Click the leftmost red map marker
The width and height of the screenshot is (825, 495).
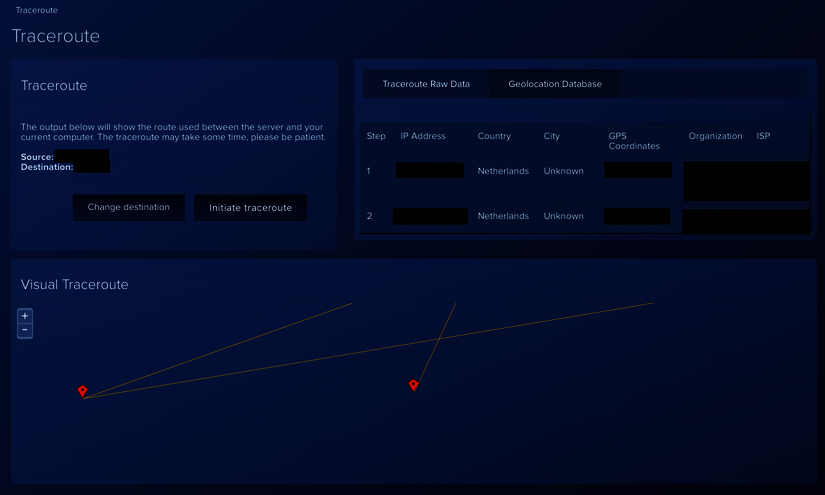tap(83, 391)
